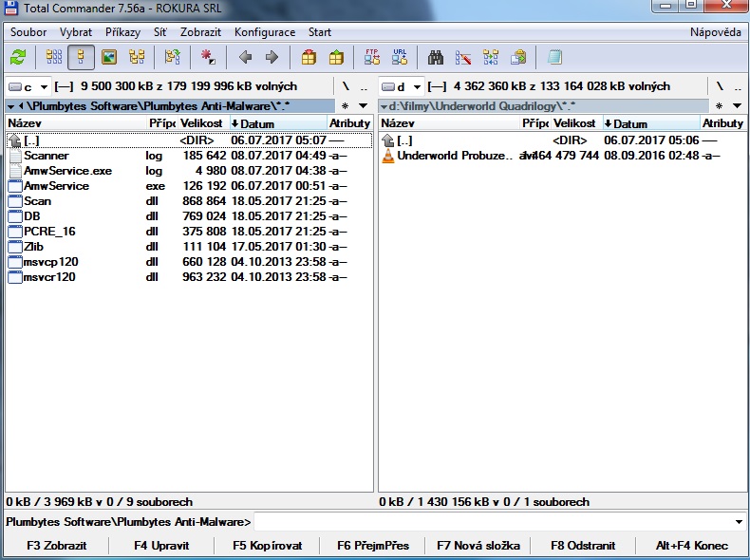Viewport: 750px width, 560px height.
Task: Open file search with the binoculars icon
Action: (x=436, y=57)
